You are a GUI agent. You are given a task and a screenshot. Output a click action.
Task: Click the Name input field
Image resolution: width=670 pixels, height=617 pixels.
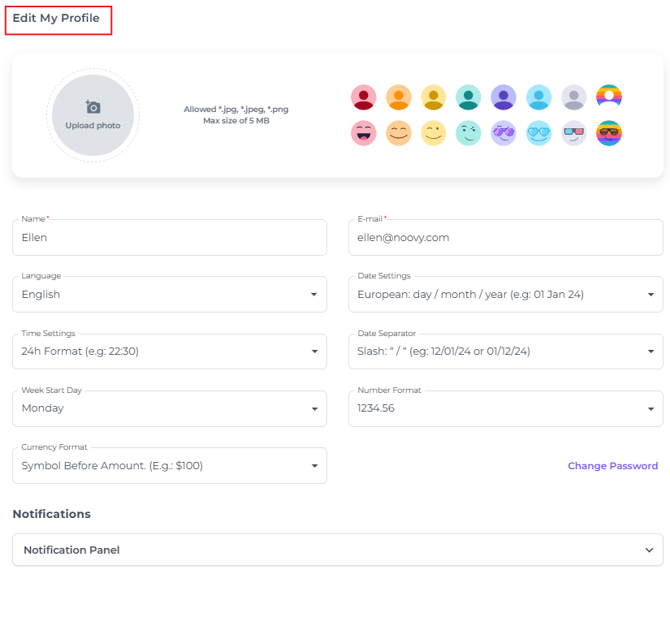point(169,238)
